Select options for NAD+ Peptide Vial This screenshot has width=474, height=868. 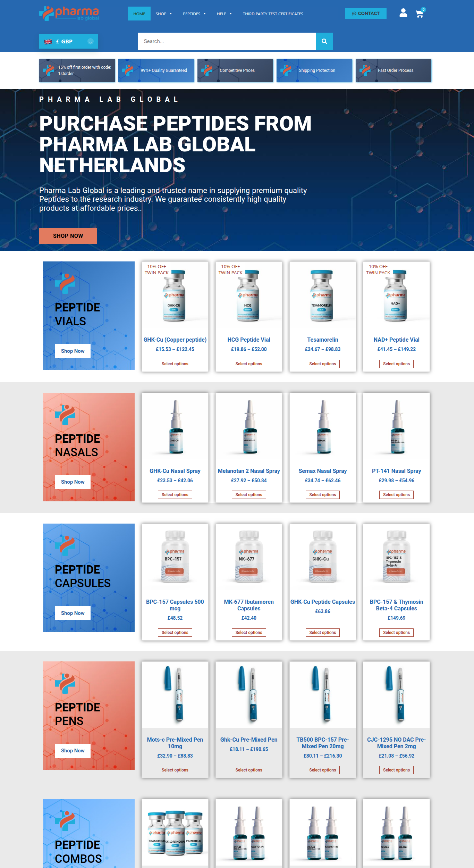point(396,364)
